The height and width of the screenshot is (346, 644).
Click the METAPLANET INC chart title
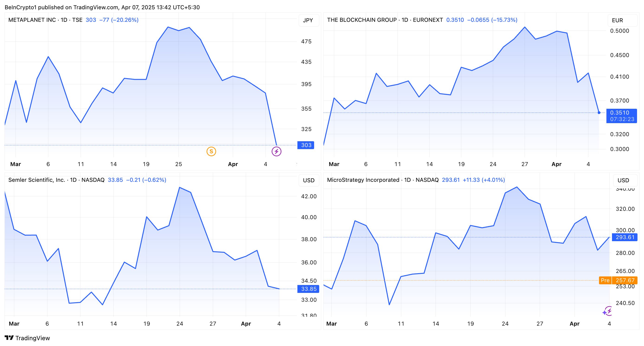coord(32,20)
